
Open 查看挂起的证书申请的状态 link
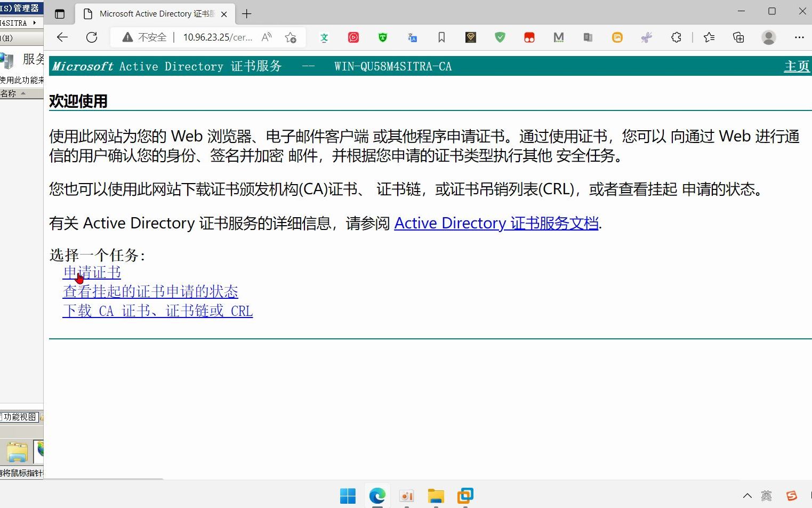150,291
